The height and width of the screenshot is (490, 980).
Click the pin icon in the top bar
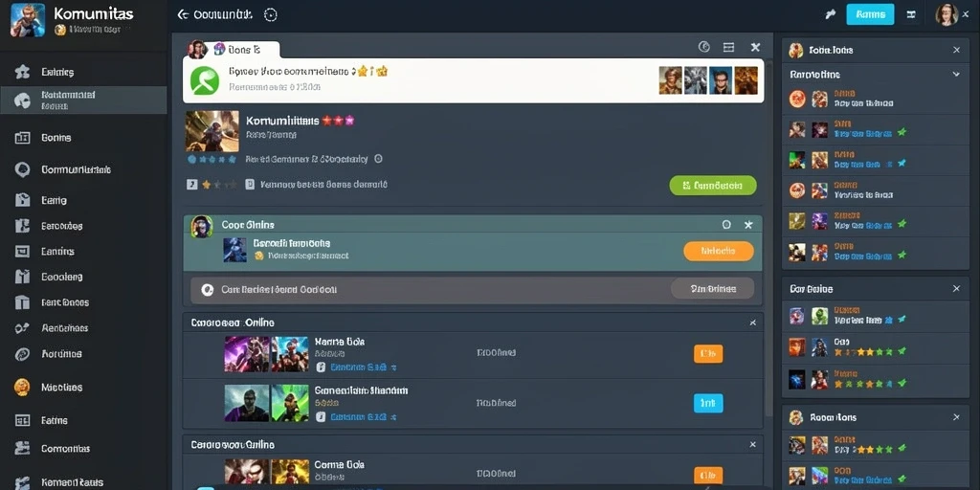pyautogui.click(x=831, y=14)
